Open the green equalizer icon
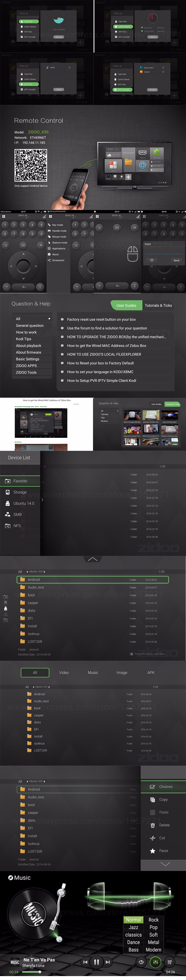Viewport: 186px width, 980px height. click(x=155, y=962)
